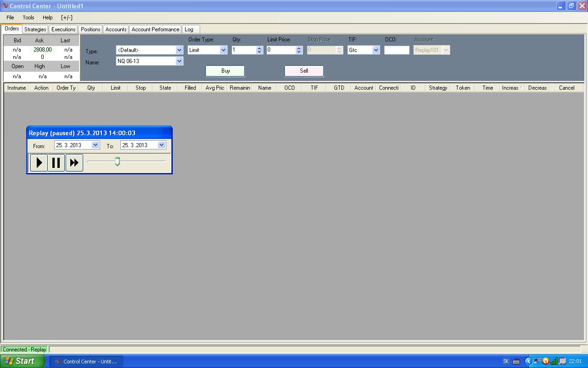Screen dimensions: 588x368
Task: Sort orders by Instrument column header
Action: point(17,88)
